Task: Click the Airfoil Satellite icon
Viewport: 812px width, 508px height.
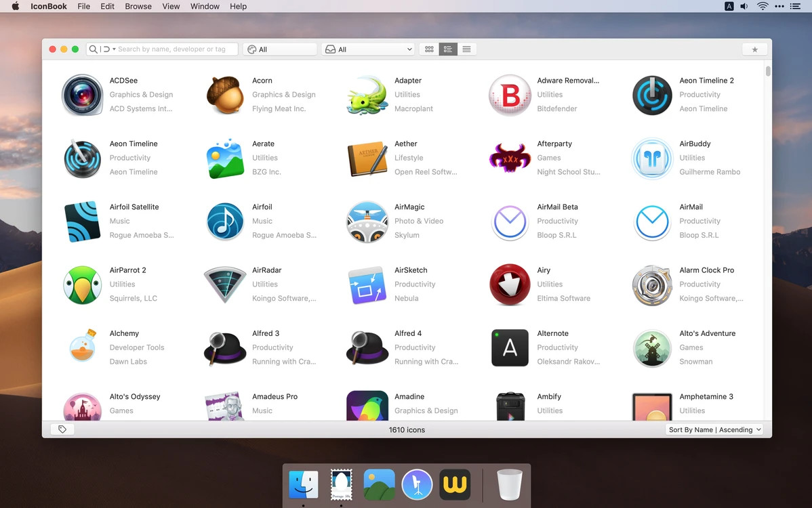Action: click(82, 221)
